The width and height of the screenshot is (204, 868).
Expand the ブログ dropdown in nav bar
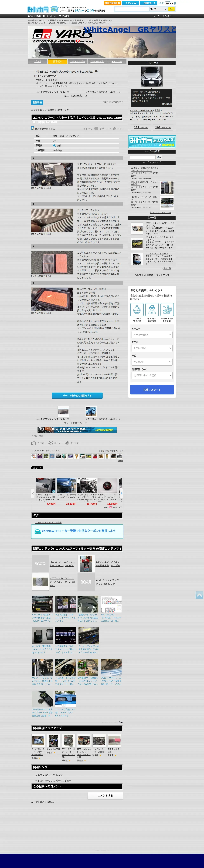pyautogui.click(x=156, y=16)
